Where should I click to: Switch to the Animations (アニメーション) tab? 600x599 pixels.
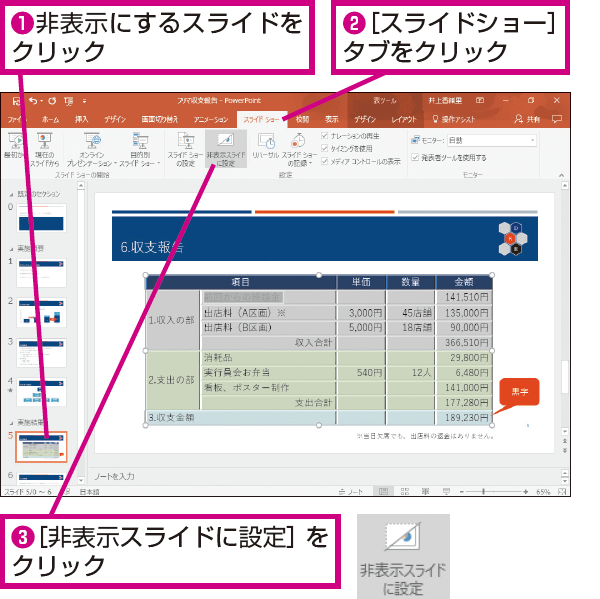tap(211, 119)
